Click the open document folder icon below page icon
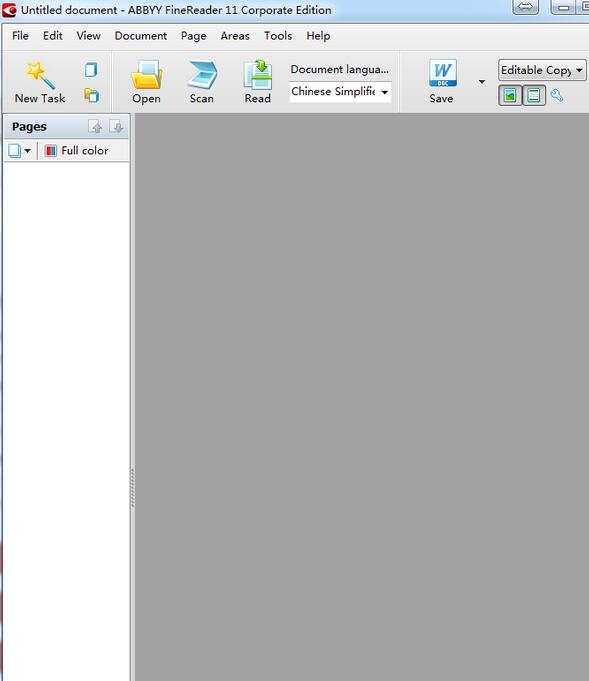This screenshot has width=589, height=681. (x=92, y=95)
